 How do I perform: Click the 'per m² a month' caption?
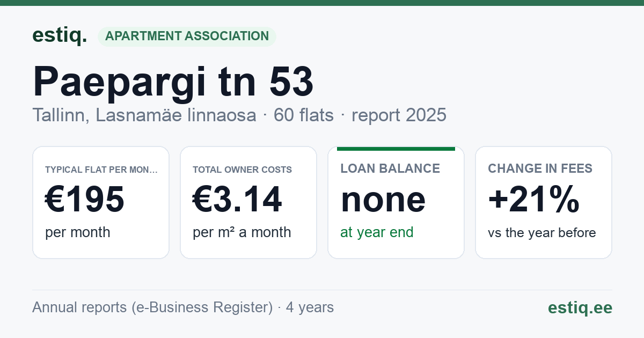click(x=242, y=232)
